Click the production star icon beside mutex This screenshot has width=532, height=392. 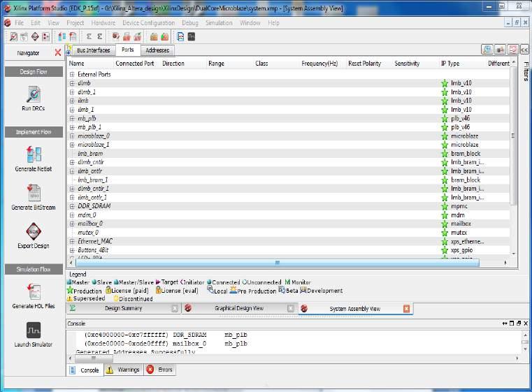445,233
